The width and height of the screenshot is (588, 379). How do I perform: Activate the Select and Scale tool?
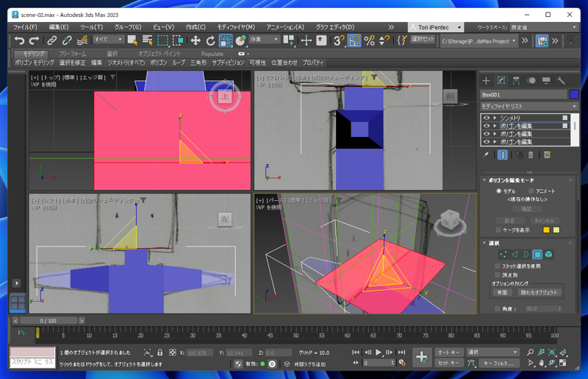click(x=226, y=40)
